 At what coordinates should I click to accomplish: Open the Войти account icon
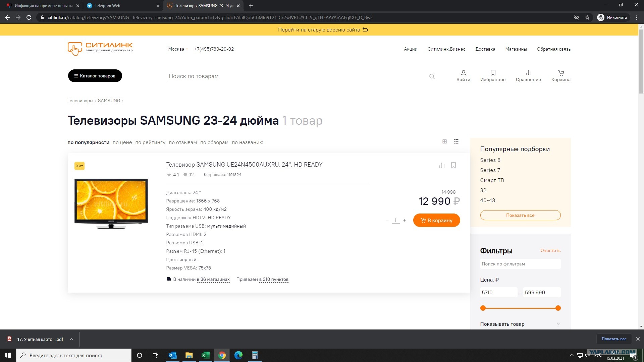[x=463, y=76]
